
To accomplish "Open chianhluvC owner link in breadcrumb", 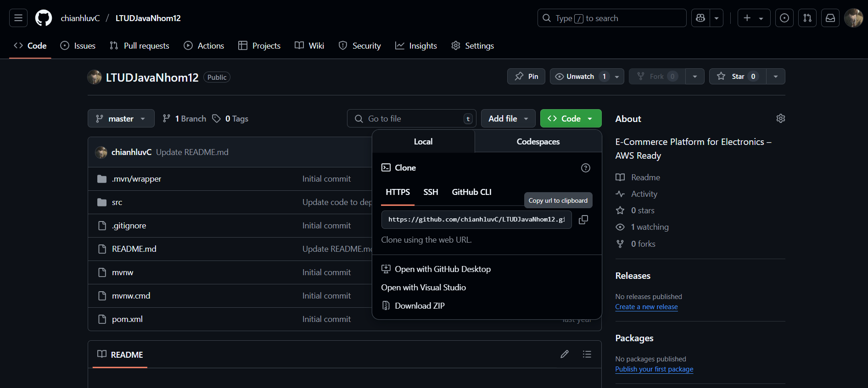I will pyautogui.click(x=80, y=18).
